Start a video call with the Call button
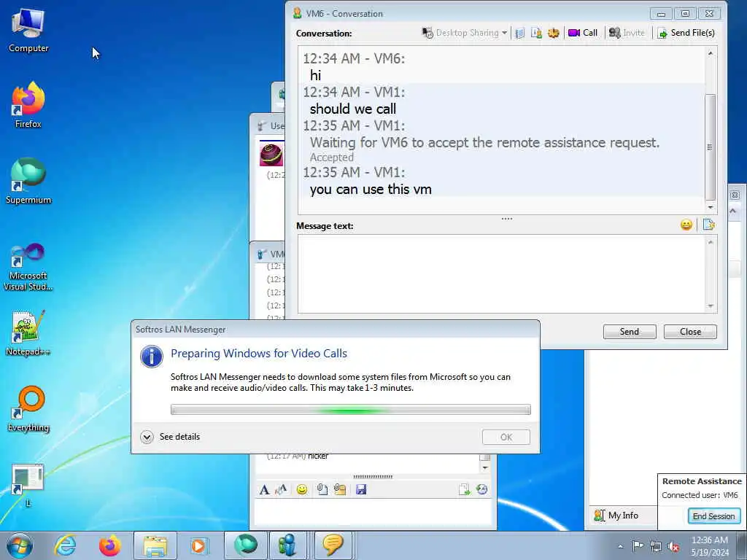The width and height of the screenshot is (747, 560). coord(583,33)
